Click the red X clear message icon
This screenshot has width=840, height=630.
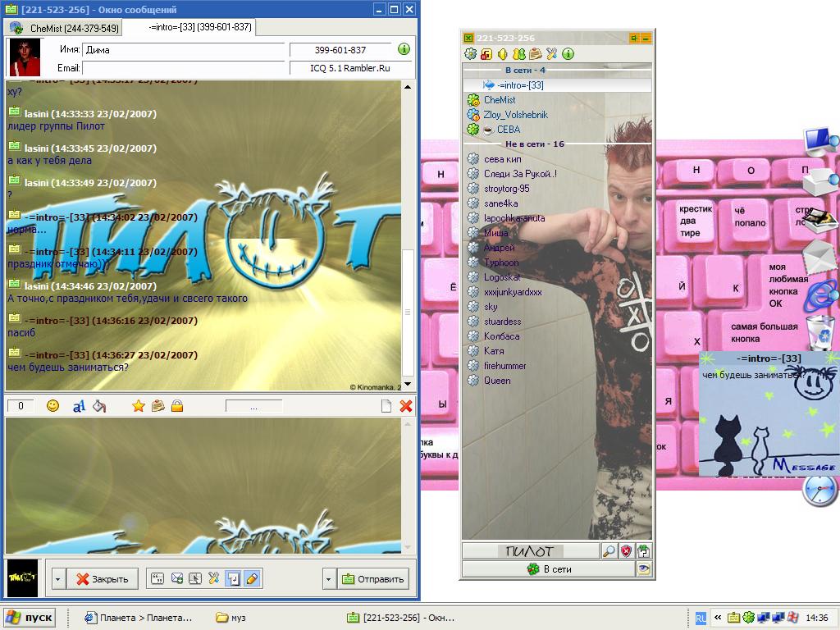pyautogui.click(x=405, y=406)
